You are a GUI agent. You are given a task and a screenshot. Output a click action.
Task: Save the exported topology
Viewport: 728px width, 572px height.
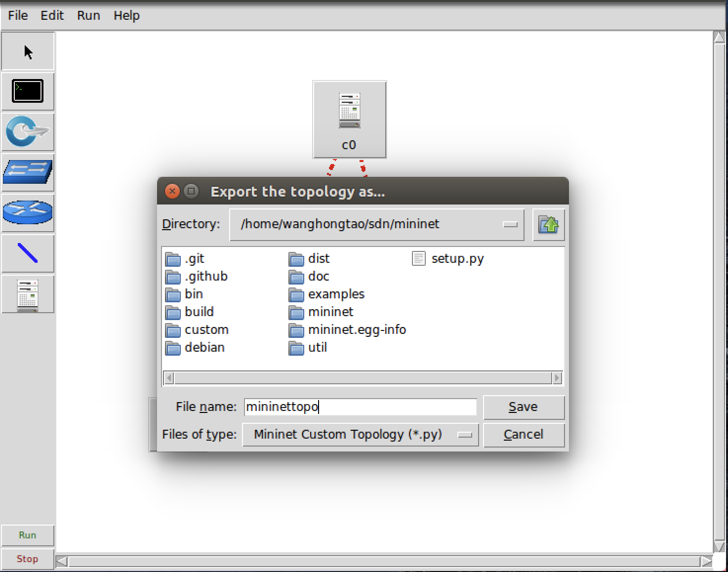click(524, 407)
